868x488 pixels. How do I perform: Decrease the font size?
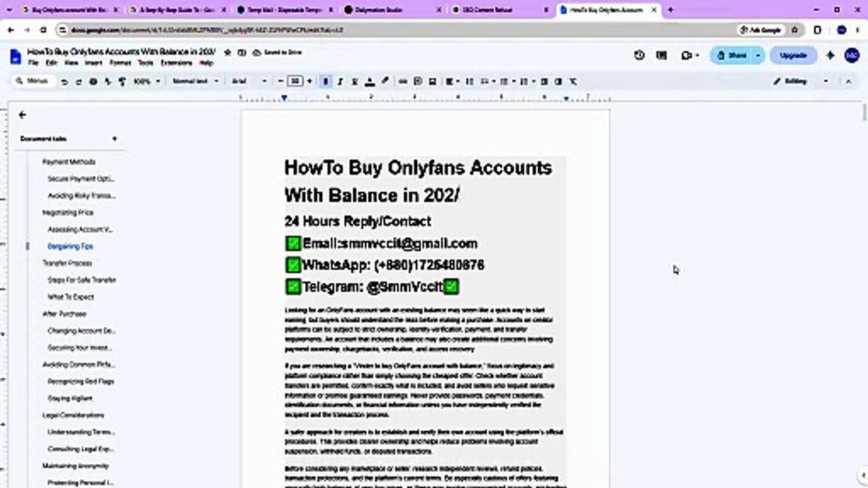281,81
